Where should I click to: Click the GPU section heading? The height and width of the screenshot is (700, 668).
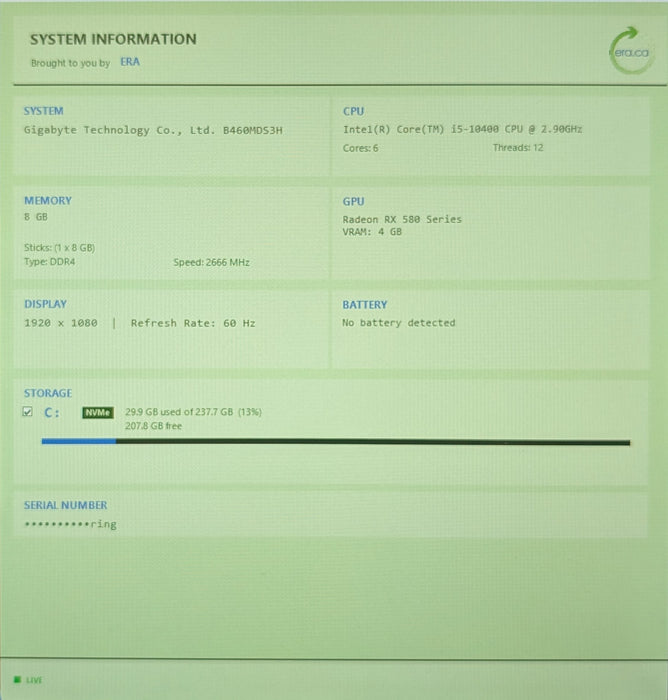coord(353,201)
